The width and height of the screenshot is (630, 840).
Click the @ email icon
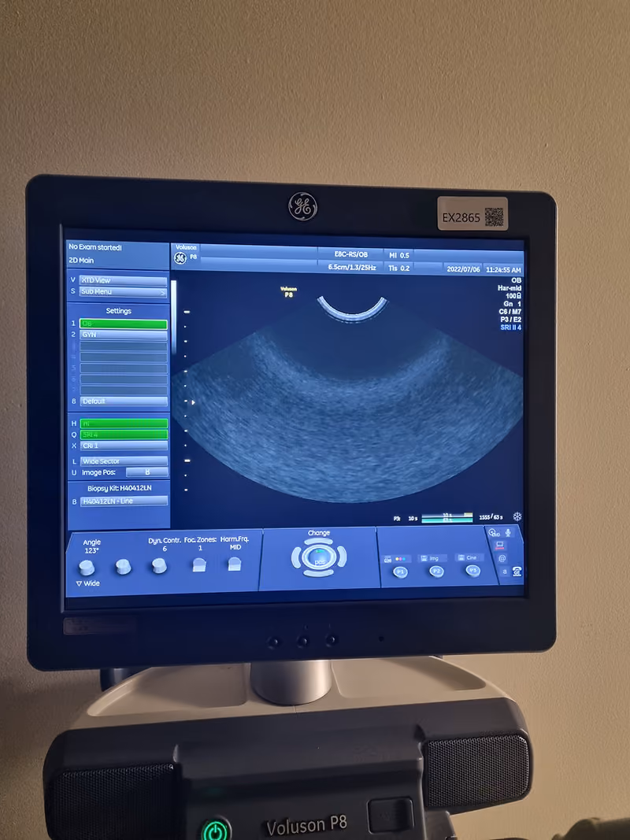coord(502,559)
